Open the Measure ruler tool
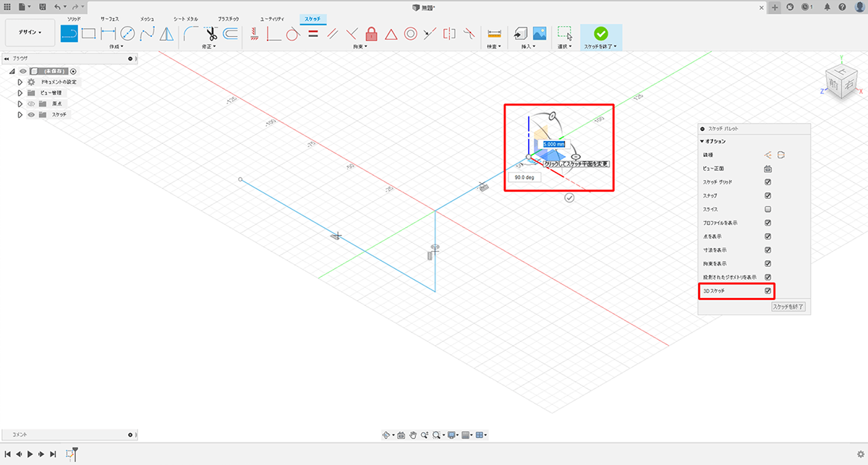The image size is (868, 465). point(495,33)
